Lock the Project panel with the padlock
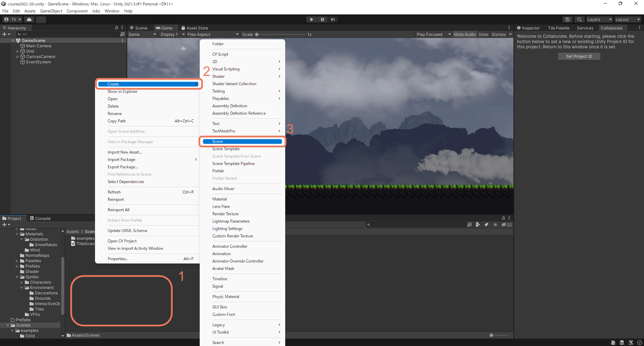 pyautogui.click(x=503, y=218)
